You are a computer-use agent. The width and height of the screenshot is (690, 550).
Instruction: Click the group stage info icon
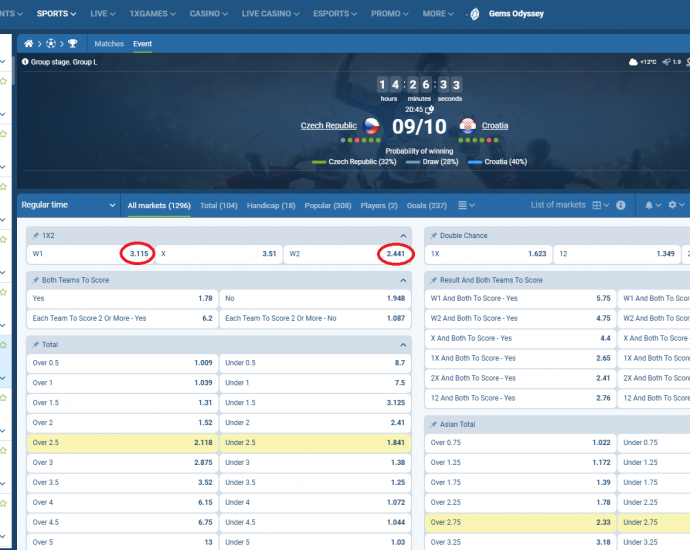tap(25, 62)
